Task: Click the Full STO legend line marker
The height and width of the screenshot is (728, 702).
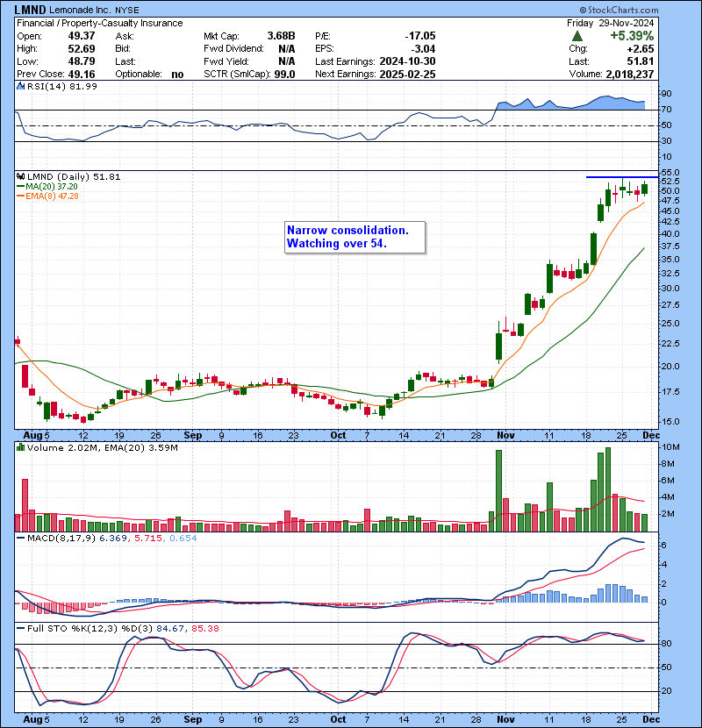Action: [20, 628]
